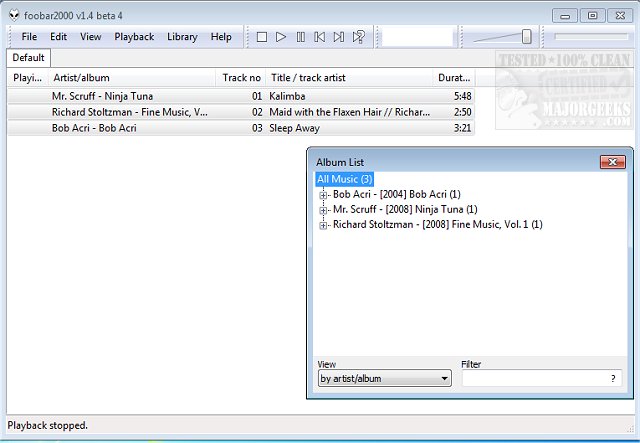Screen dimensions: 640x443
Task: Open the Playback menu
Action: click(x=134, y=37)
